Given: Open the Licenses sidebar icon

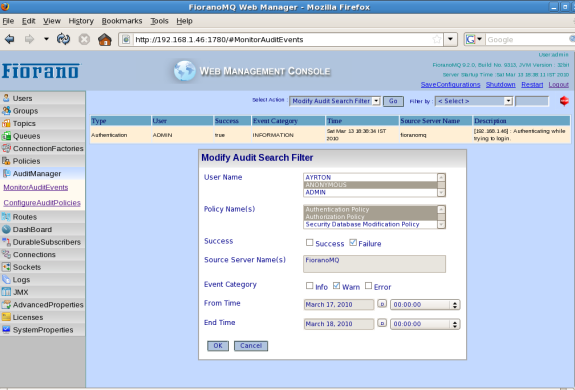Looking at the screenshot, I should 6,317.
